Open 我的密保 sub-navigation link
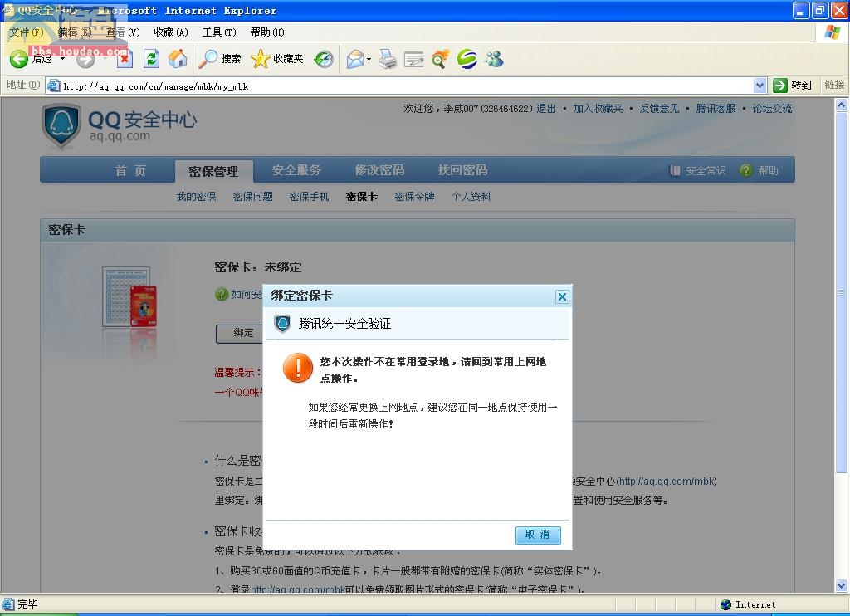This screenshot has height=616, width=850. coord(196,196)
